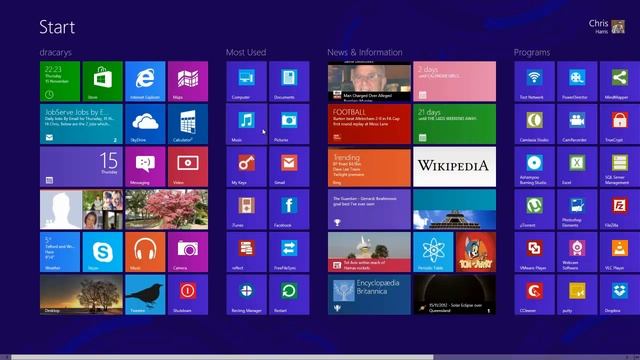The width and height of the screenshot is (640, 360).
Task: Open the CamRecorder tile
Action: (x=577, y=124)
